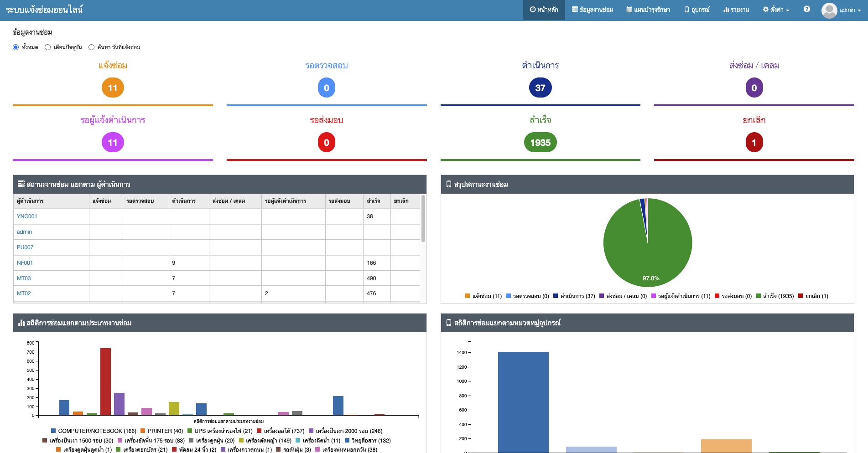Toggle ยกเลิก (1) pie legend swatch
This screenshot has height=453, width=868.
pos(800,296)
